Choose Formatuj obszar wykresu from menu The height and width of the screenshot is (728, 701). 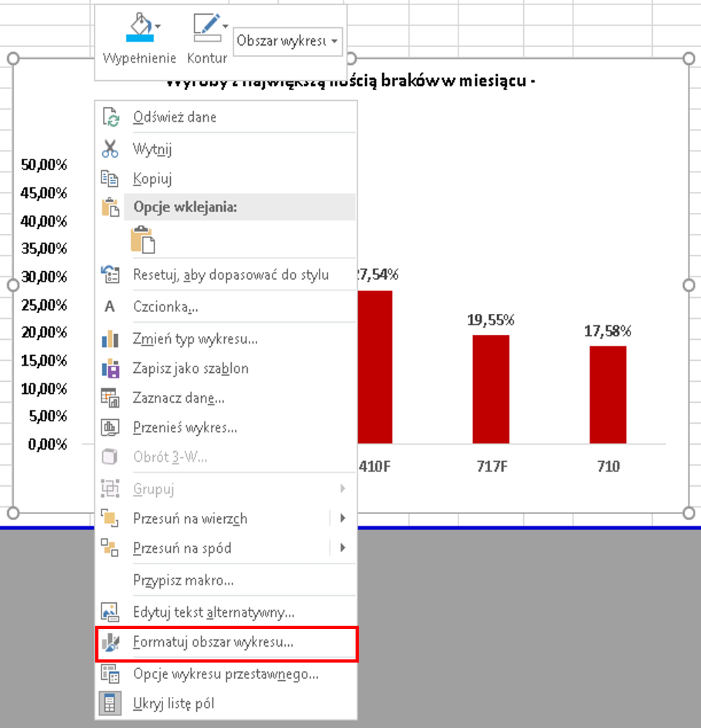[x=213, y=642]
